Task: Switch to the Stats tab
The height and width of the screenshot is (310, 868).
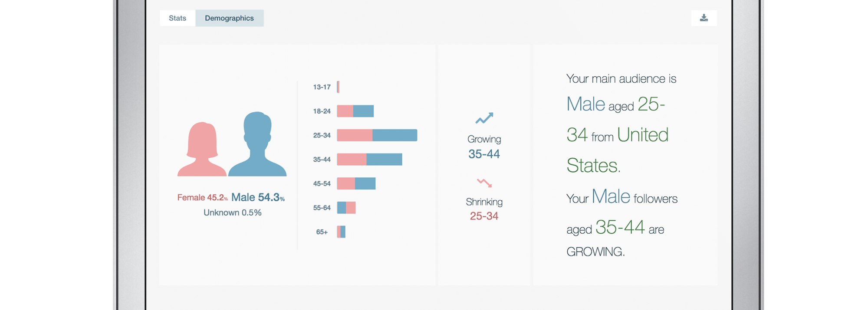Action: point(178,18)
